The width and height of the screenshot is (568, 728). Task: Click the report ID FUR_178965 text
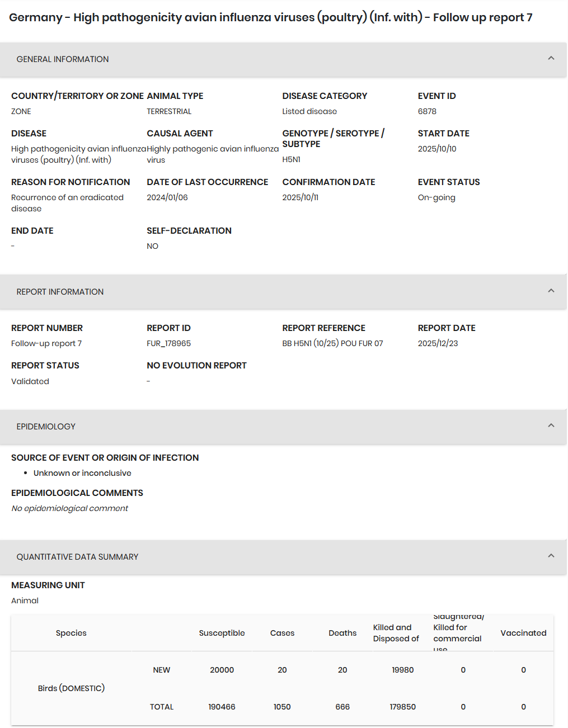point(169,343)
